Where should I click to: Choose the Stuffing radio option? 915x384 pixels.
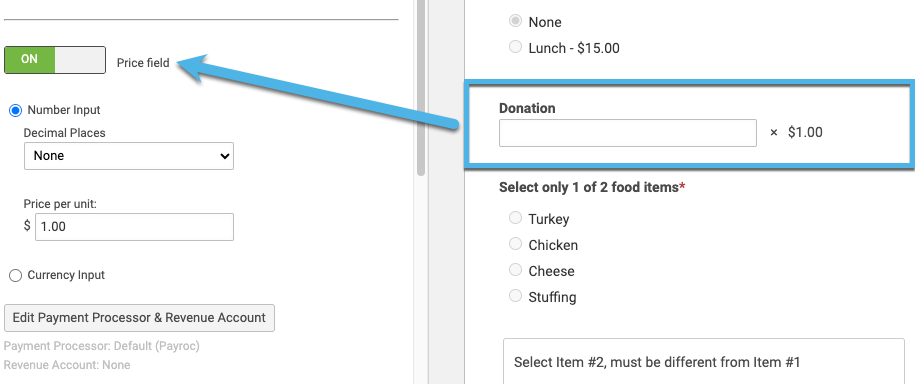pos(515,296)
